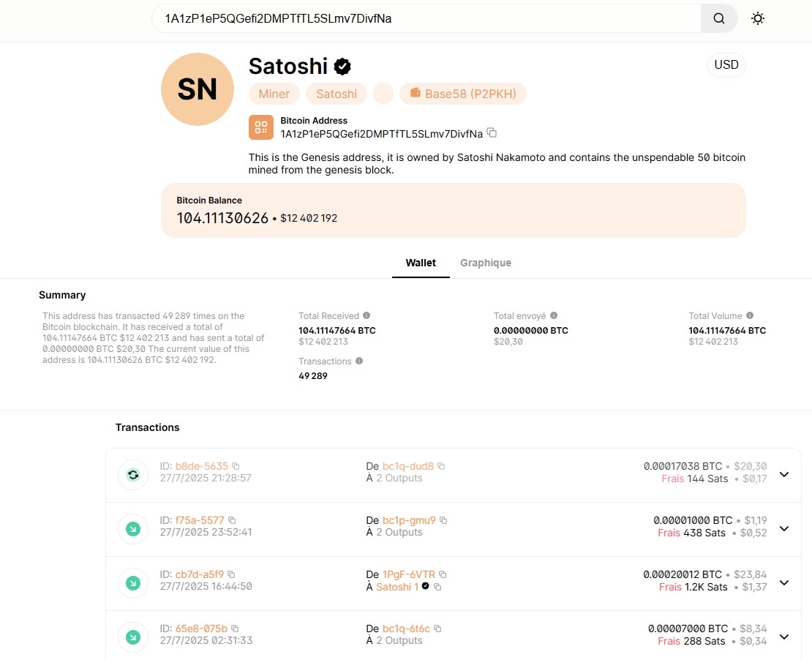The height and width of the screenshot is (660, 812).
Task: Click the transactions count 49 289 value
Action: [x=313, y=376]
